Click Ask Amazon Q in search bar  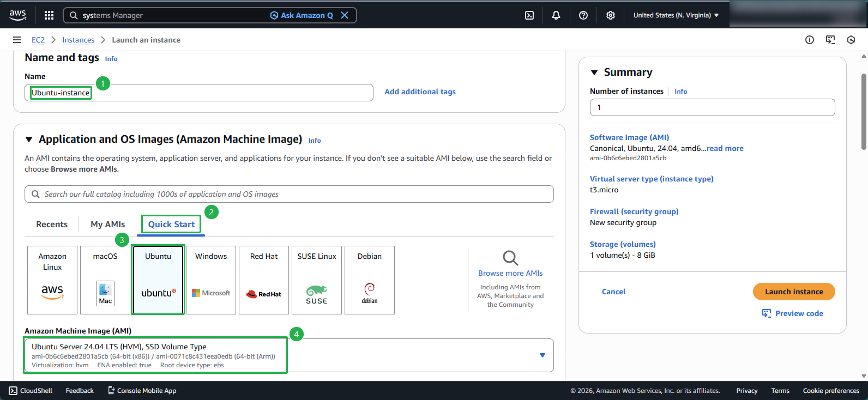[x=302, y=15]
